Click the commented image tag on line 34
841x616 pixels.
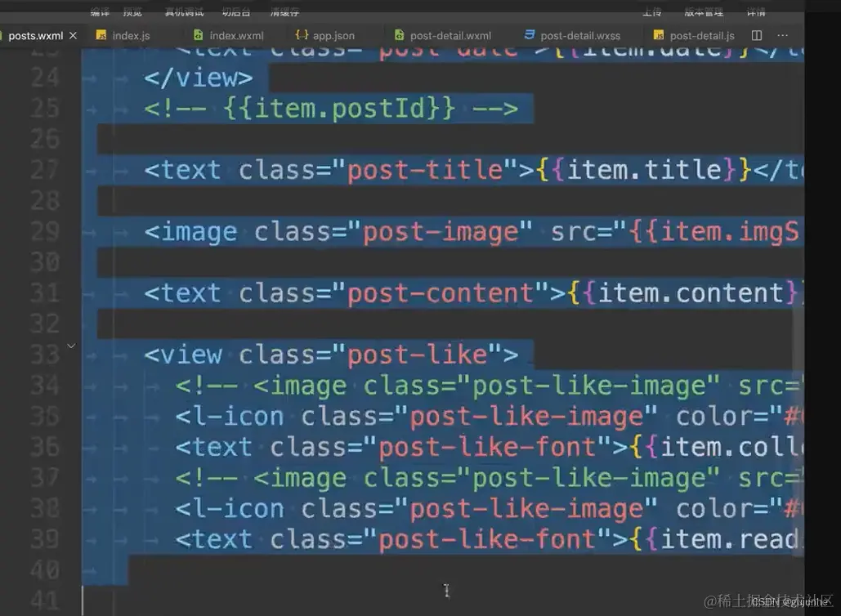pyautogui.click(x=488, y=386)
